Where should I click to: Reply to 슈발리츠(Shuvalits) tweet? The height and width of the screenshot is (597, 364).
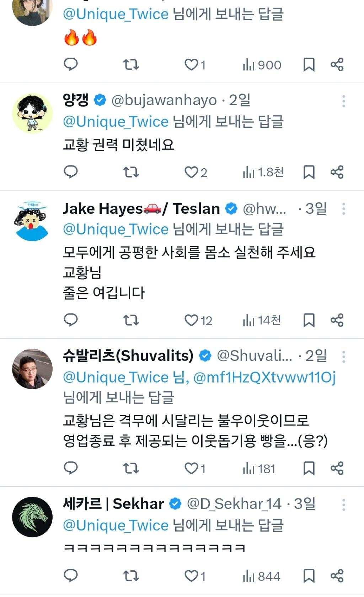tap(70, 468)
